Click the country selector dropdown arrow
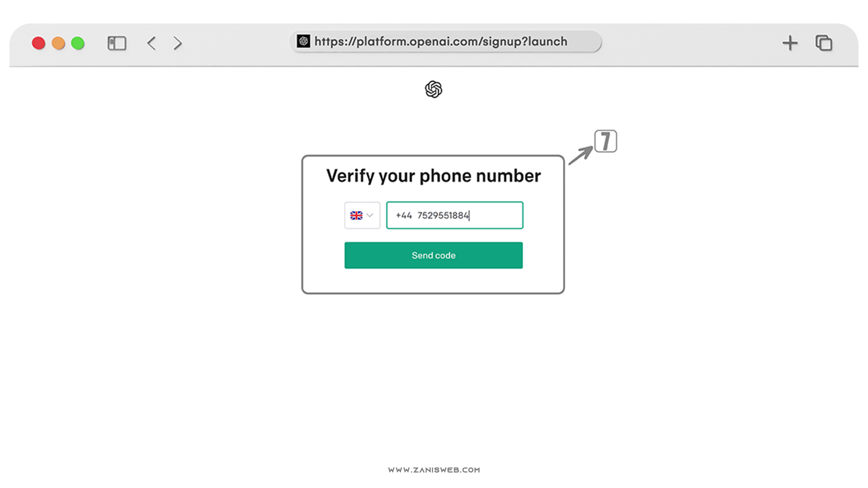This screenshot has width=868, height=488. (370, 215)
